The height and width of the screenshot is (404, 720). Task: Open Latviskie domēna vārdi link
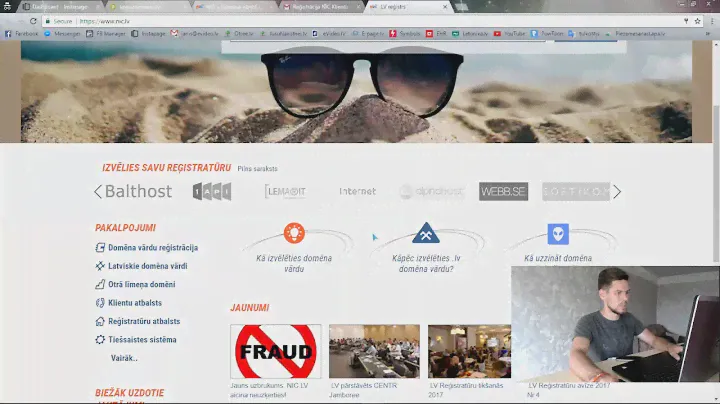click(147, 266)
